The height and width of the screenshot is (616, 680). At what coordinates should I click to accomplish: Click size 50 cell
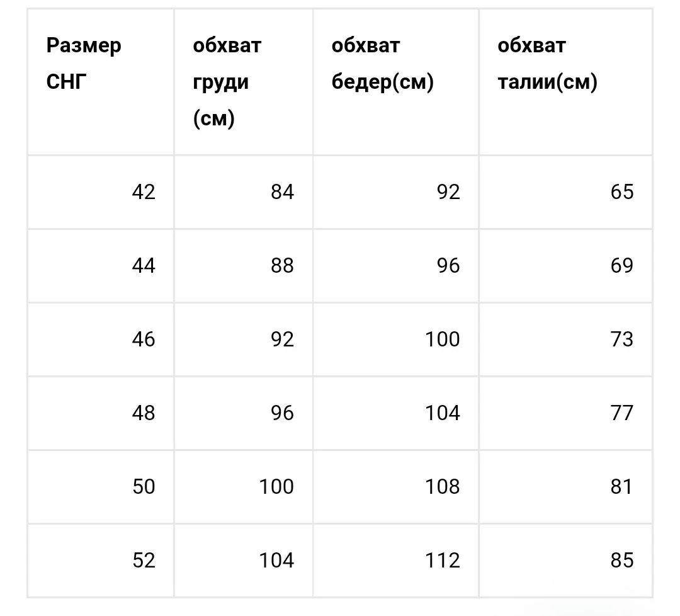point(101,487)
